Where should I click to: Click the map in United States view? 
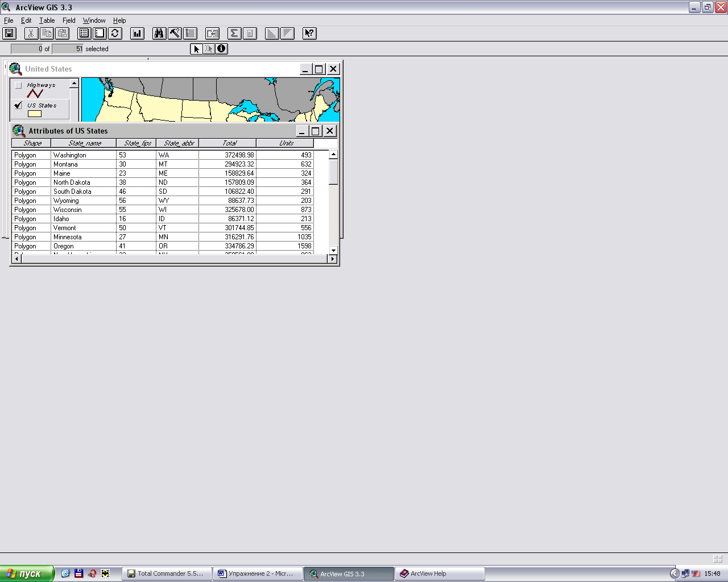point(210,99)
